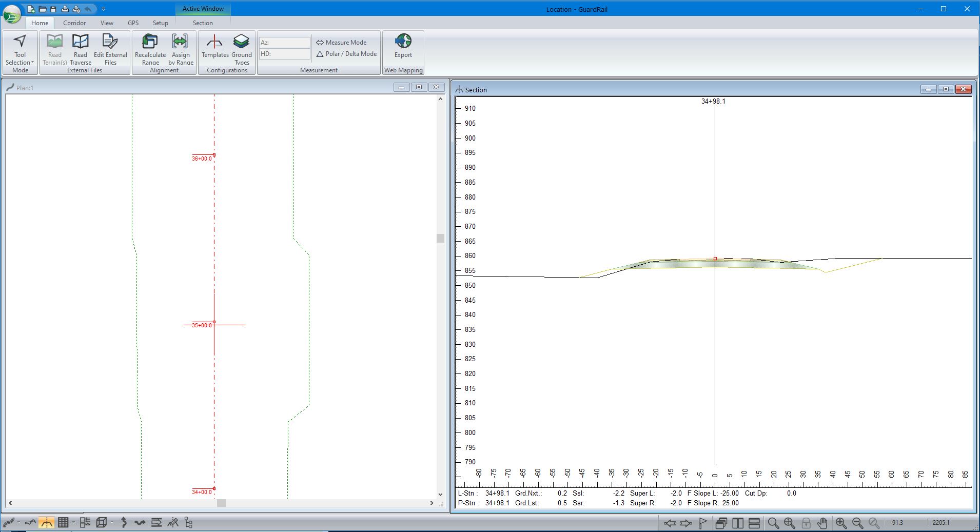This screenshot has width=980, height=532.
Task: Open the Tool Selection mode button
Action: click(20, 50)
